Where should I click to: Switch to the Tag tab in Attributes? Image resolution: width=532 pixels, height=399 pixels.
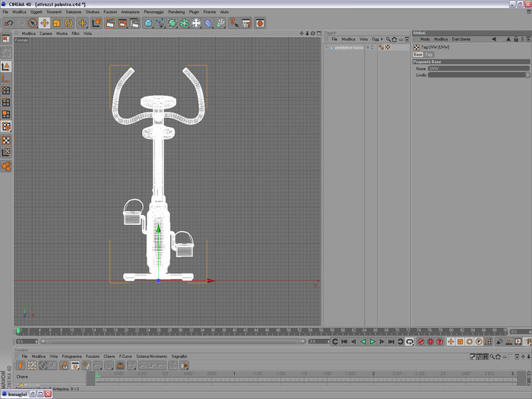pyautogui.click(x=429, y=54)
